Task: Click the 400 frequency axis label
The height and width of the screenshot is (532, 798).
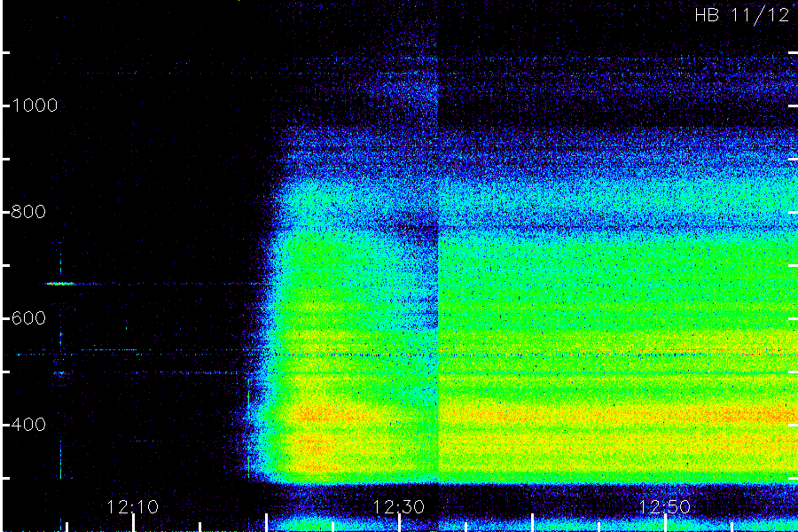Action: (x=28, y=425)
